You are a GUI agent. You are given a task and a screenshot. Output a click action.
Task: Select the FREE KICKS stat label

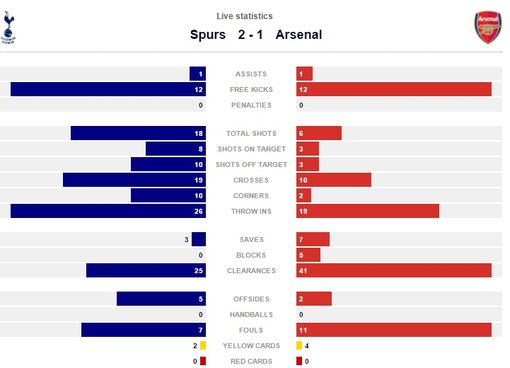tap(251, 90)
